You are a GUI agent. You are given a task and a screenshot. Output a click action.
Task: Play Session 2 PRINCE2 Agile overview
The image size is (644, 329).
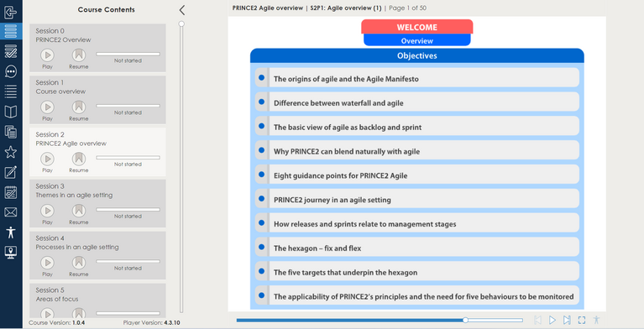47,159
